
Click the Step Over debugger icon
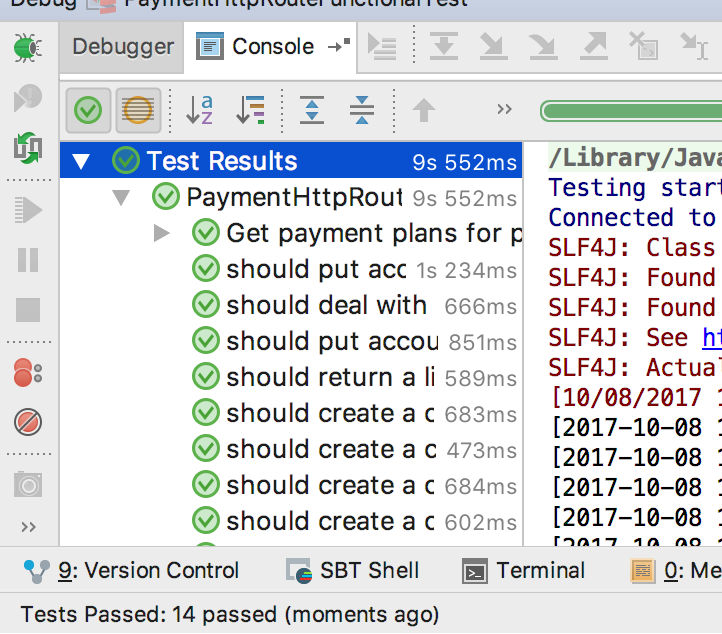(x=444, y=46)
